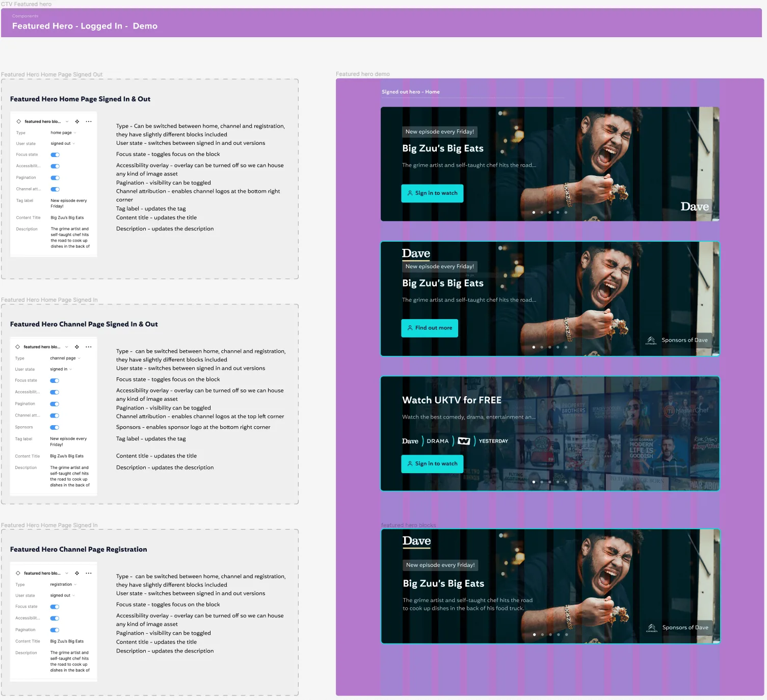Edit Tag label value in Home Page panel
The height and width of the screenshot is (700, 767).
click(x=69, y=203)
